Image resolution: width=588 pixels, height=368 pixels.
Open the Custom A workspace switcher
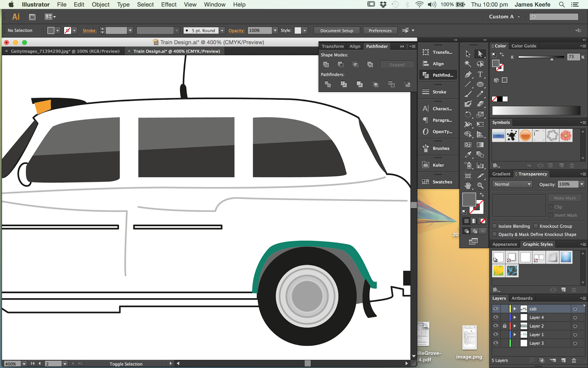pyautogui.click(x=504, y=17)
